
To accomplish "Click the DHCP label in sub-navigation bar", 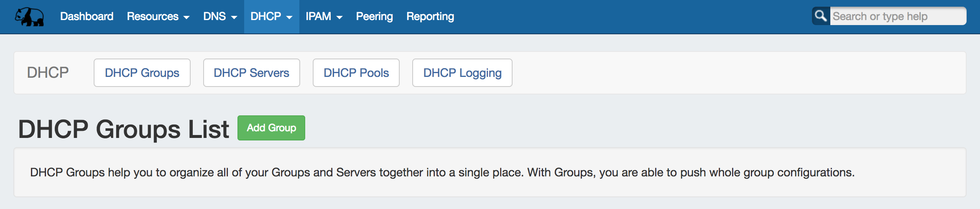I will (48, 73).
